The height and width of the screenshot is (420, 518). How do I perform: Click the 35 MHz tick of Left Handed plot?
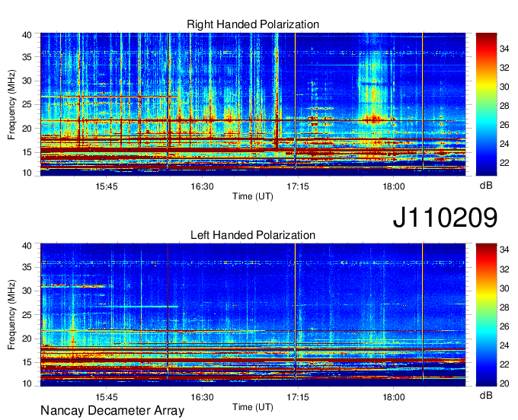[x=27, y=267]
